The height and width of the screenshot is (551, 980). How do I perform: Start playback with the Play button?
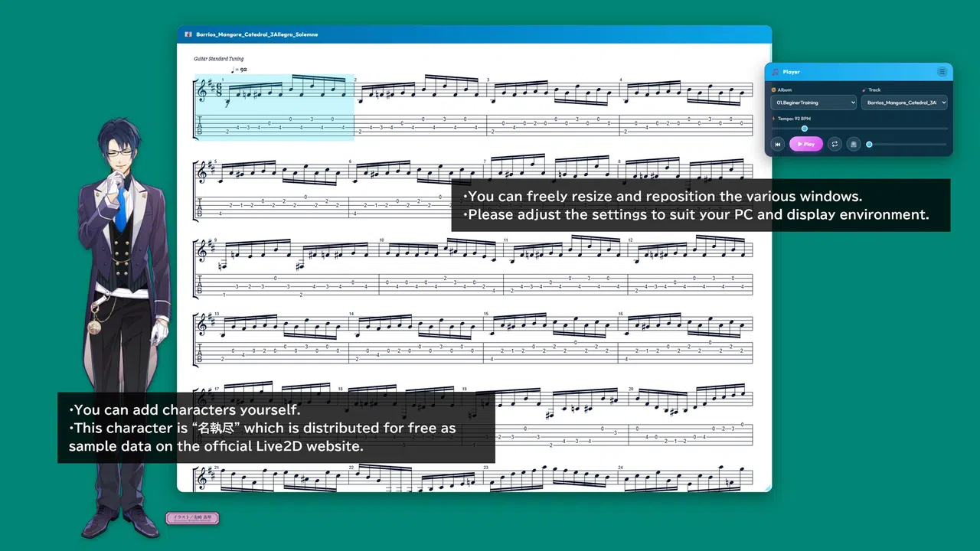pyautogui.click(x=806, y=144)
